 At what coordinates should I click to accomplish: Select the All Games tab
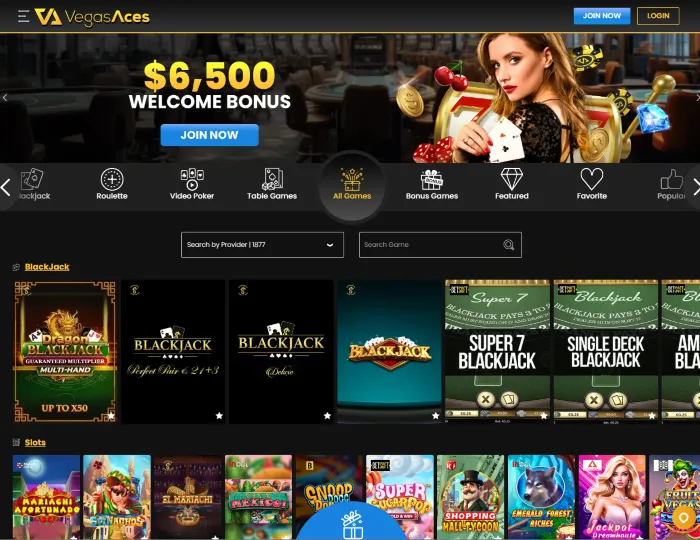click(352, 184)
